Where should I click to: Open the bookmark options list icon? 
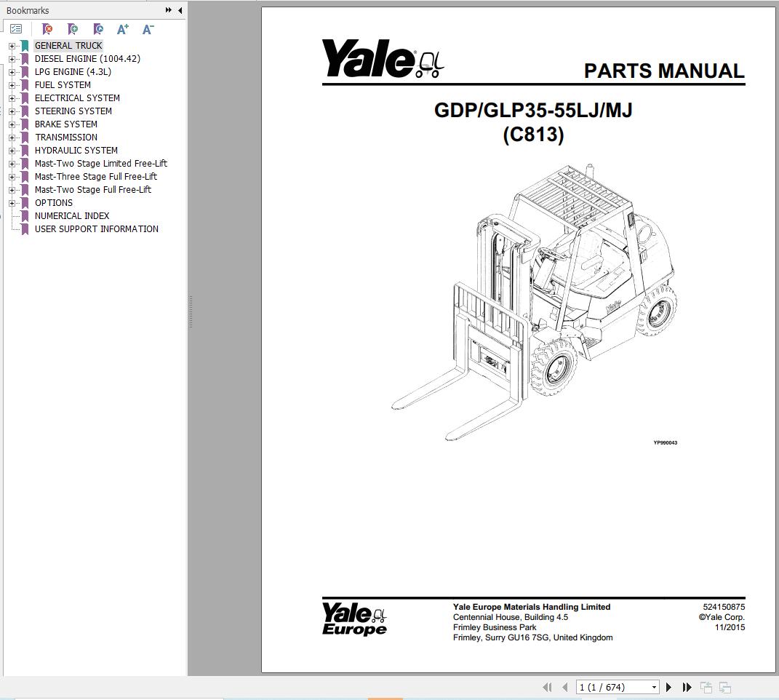[x=16, y=29]
